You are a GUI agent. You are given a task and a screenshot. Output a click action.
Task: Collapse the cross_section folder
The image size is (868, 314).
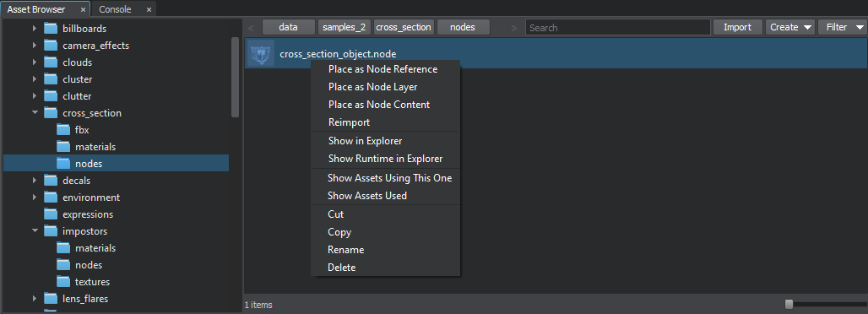[35, 113]
